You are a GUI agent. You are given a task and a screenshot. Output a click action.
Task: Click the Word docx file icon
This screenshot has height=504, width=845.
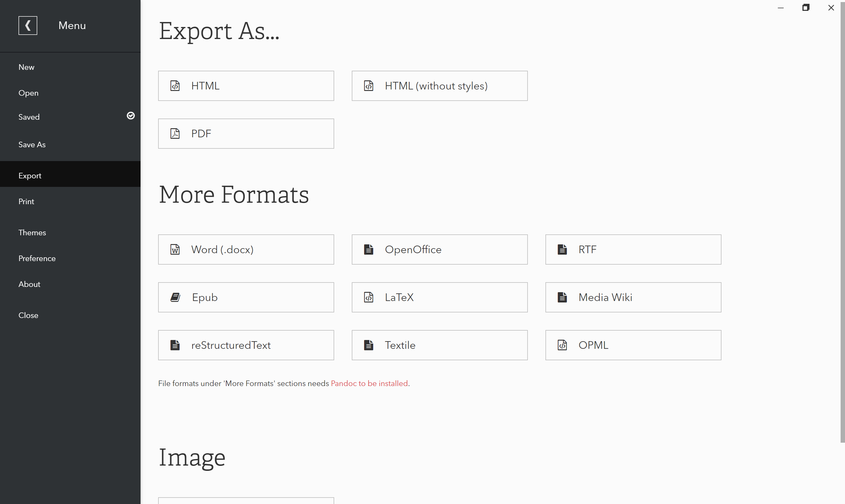(x=175, y=250)
